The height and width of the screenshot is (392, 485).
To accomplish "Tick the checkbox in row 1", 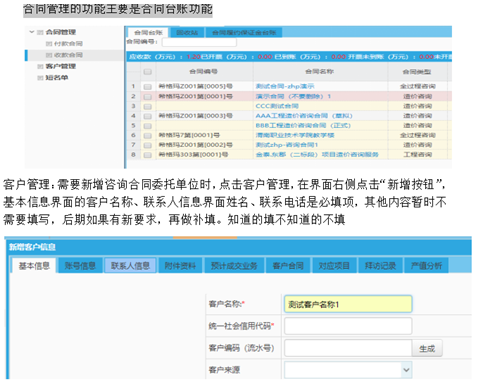I will (x=147, y=87).
